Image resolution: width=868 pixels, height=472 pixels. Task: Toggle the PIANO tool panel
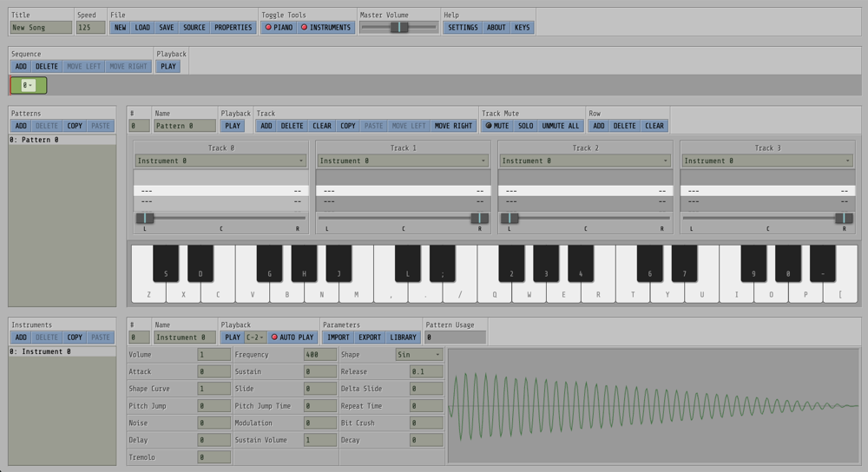tap(279, 27)
